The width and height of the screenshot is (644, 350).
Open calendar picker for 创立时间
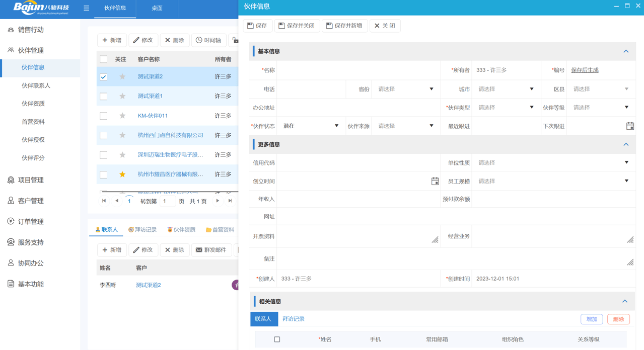pos(435,181)
